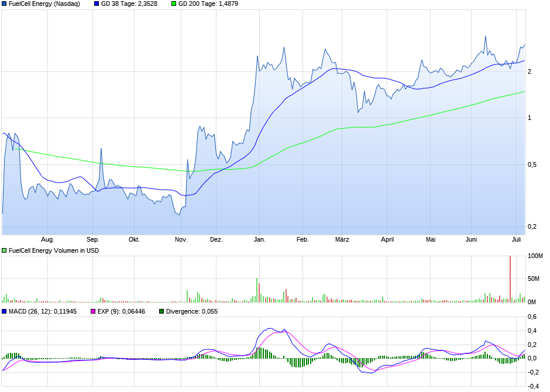
Task: Select the GD 38 Tage legend marker
Action: tap(96, 5)
